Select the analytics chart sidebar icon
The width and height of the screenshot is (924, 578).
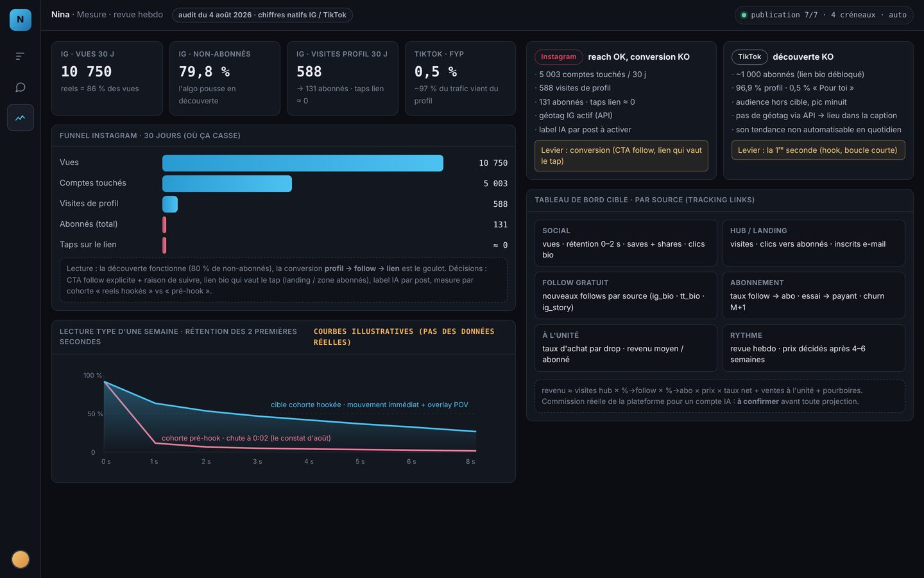(x=21, y=118)
